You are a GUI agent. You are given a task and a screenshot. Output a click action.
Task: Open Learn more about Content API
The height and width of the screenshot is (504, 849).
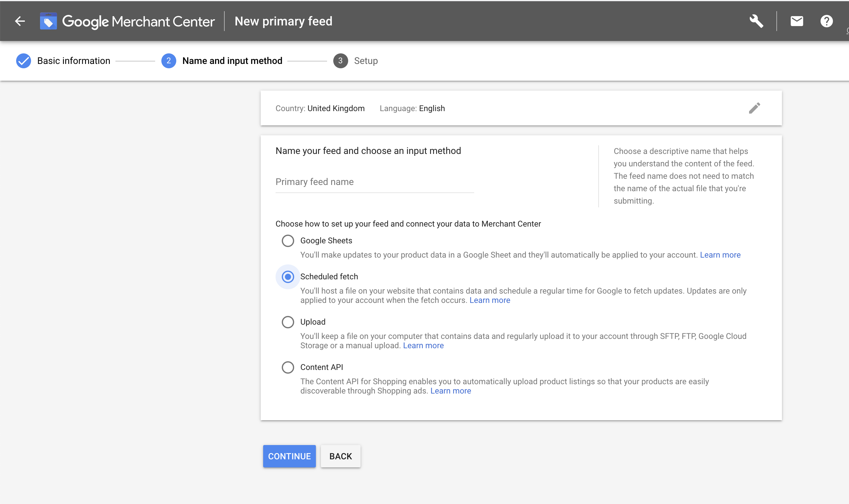point(451,390)
